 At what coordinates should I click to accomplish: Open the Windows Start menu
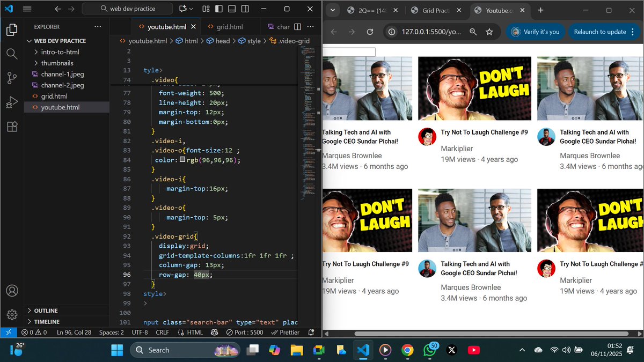tap(117, 350)
